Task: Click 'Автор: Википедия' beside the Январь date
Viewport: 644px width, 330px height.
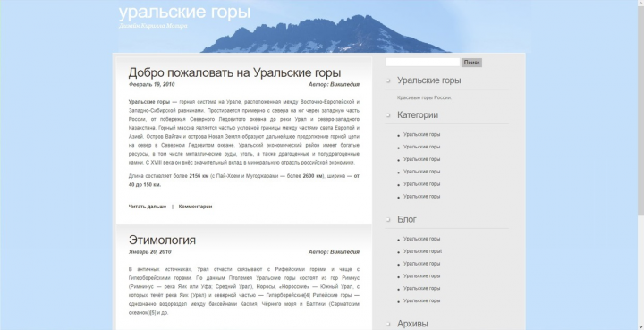Action: (334, 252)
